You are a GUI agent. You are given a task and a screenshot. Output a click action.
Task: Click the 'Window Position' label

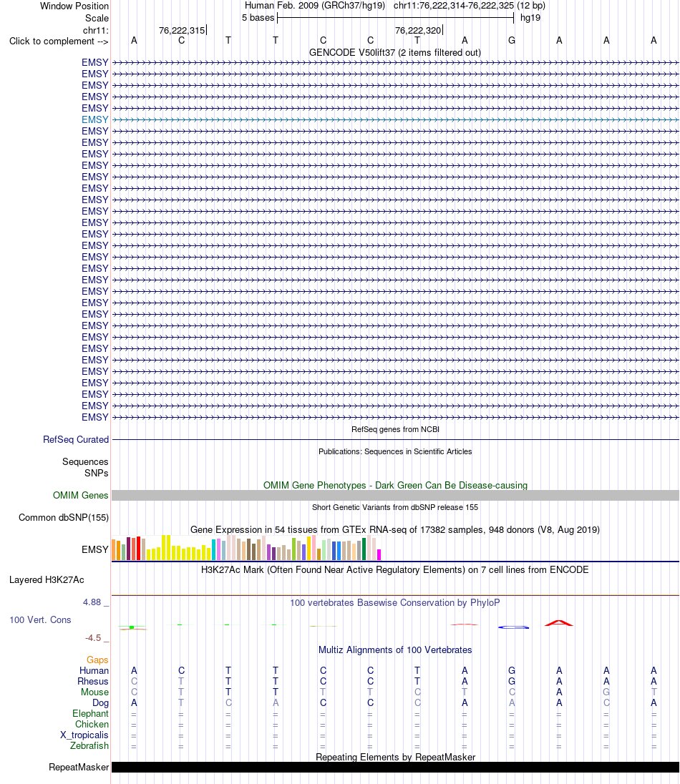coord(74,6)
